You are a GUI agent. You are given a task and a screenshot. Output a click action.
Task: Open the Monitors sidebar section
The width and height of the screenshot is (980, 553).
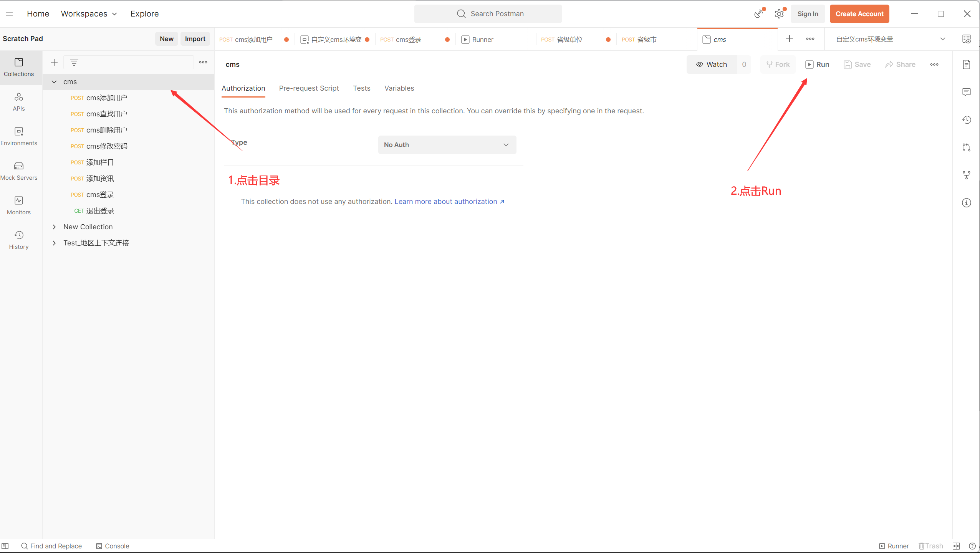point(19,205)
